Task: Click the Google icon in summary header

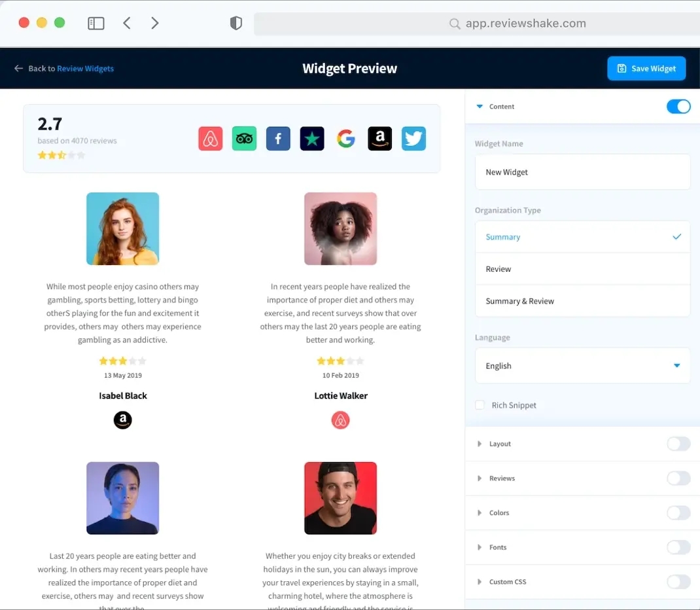Action: click(x=346, y=139)
